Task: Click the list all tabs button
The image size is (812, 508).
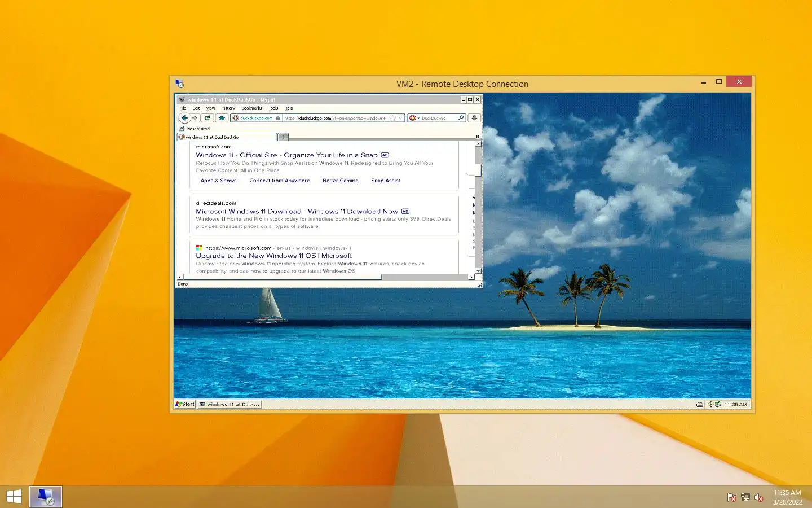Action: 478,137
